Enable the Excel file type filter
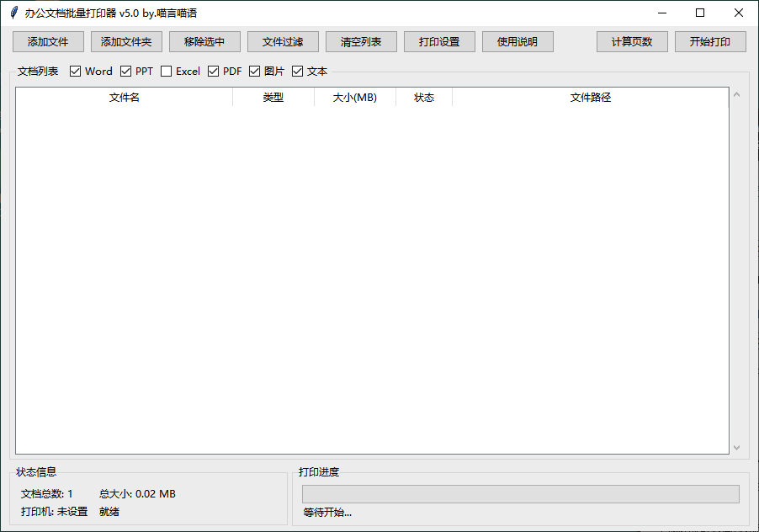 coord(166,71)
